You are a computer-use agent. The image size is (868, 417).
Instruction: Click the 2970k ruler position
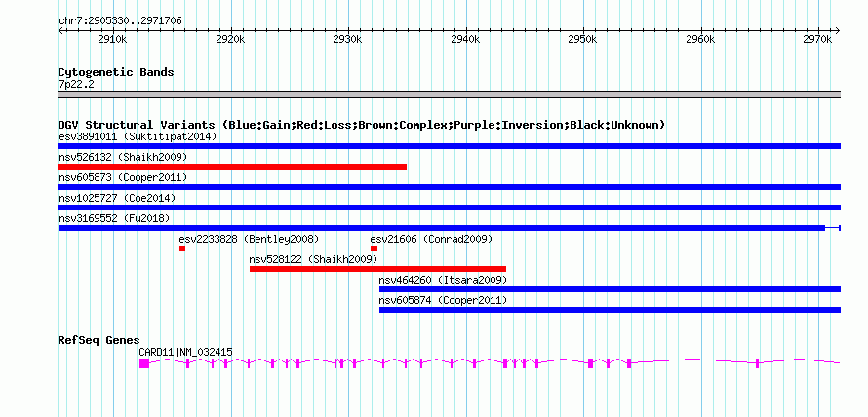[x=818, y=39]
